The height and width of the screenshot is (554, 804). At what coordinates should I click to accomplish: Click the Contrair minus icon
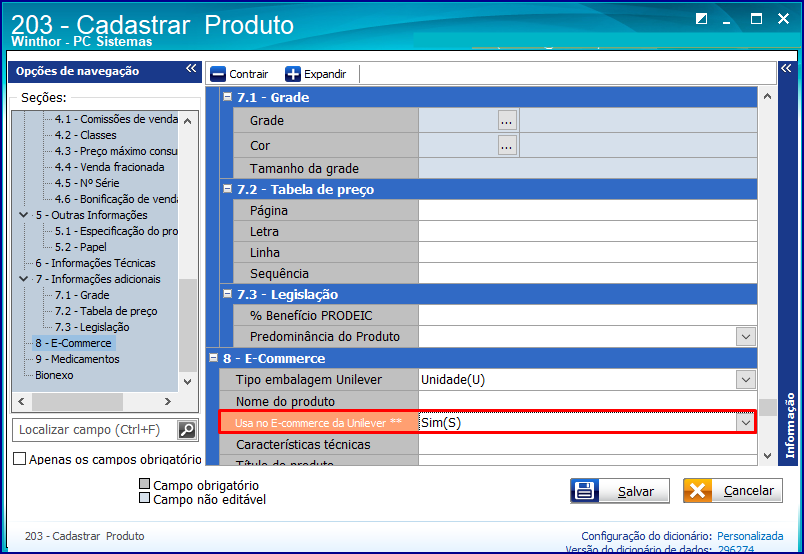(x=218, y=74)
